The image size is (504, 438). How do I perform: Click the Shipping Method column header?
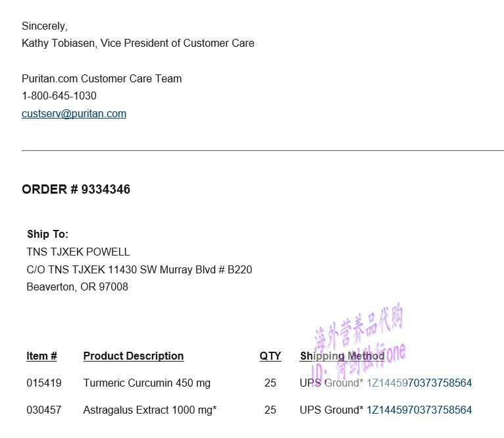[342, 356]
